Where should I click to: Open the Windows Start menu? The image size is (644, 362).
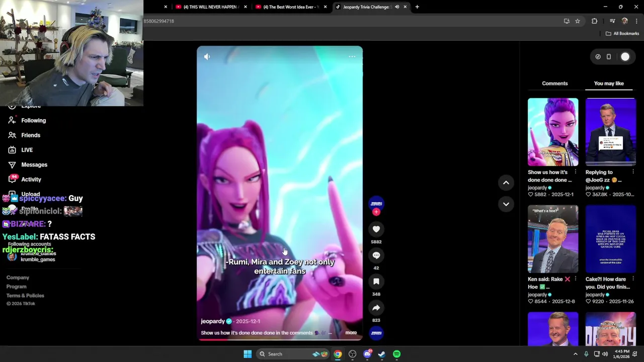point(248,354)
